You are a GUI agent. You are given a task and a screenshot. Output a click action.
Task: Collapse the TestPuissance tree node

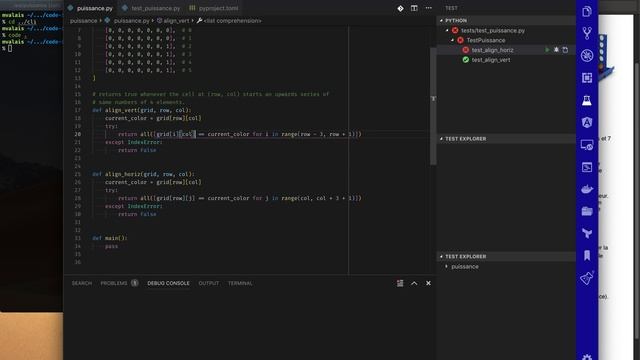point(453,40)
